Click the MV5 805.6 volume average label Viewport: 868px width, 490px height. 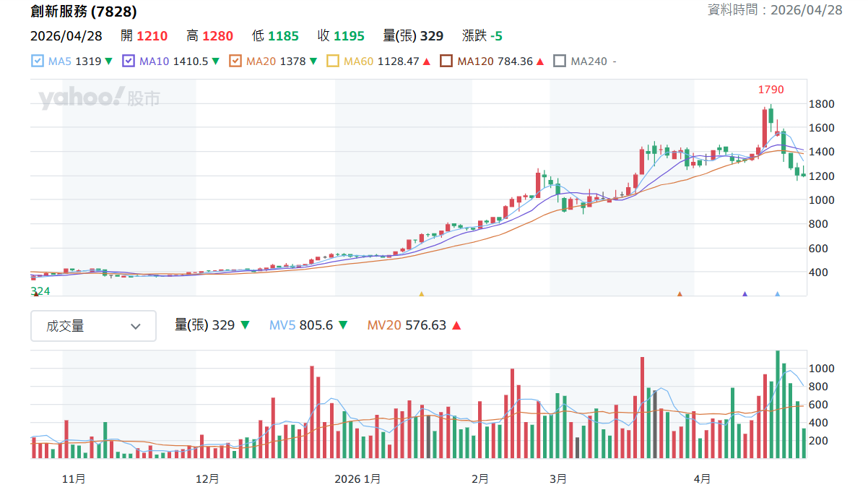pyautogui.click(x=301, y=325)
